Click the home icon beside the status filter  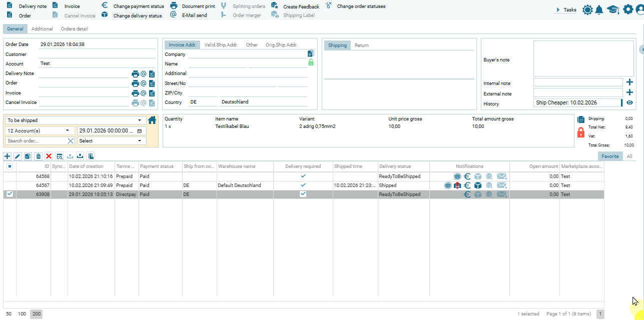[152, 120]
